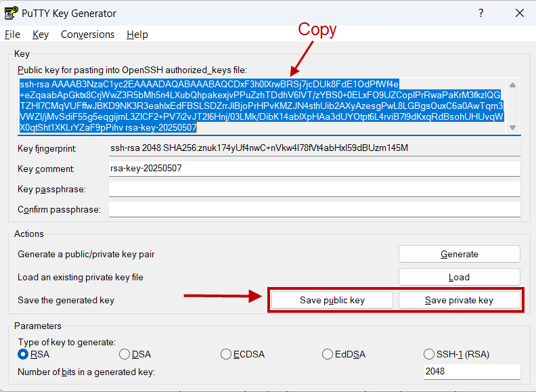Click Save public key button

(332, 301)
